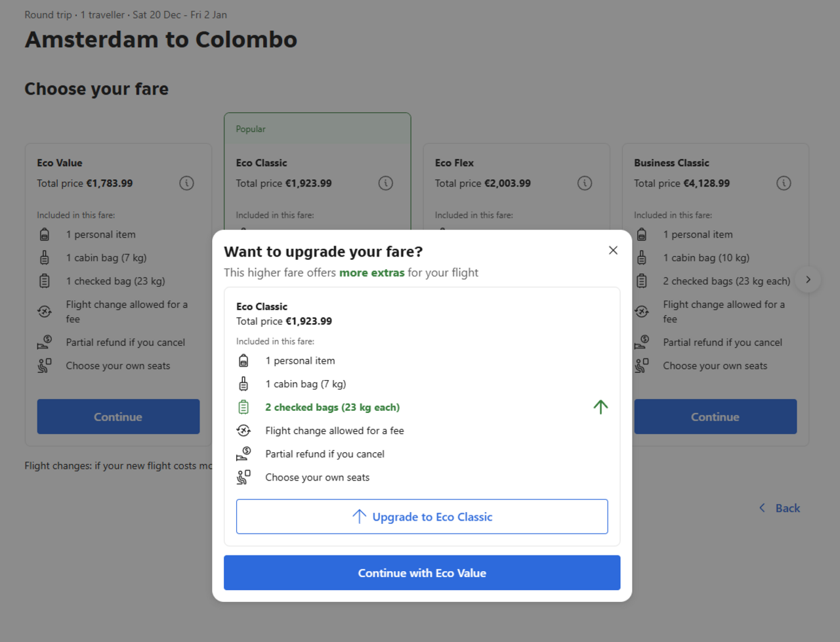The height and width of the screenshot is (642, 840).
Task: Click flight change icon in dialog
Action: [243, 431]
